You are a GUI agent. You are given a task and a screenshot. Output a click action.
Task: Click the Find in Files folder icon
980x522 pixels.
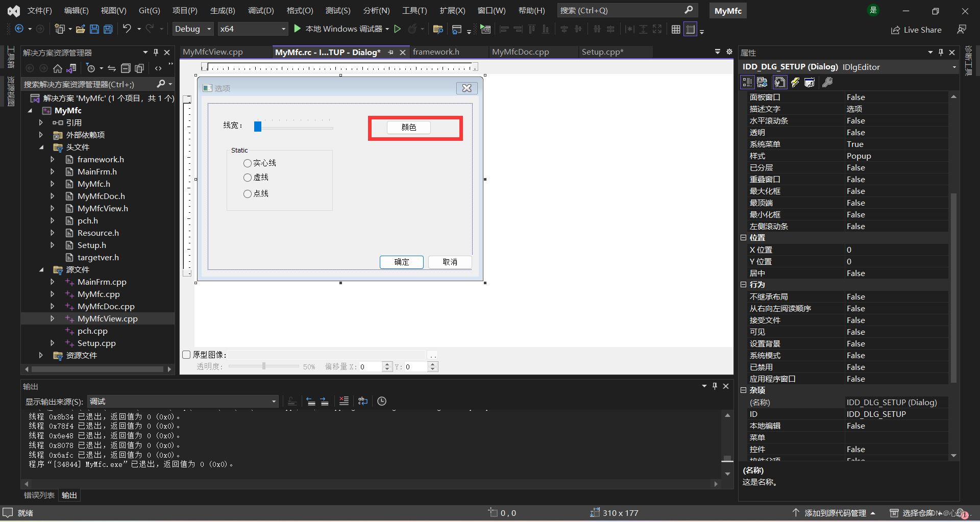click(x=437, y=29)
